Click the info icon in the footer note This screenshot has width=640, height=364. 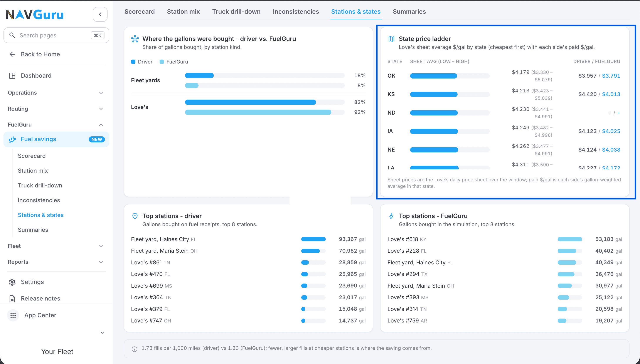[x=135, y=349]
